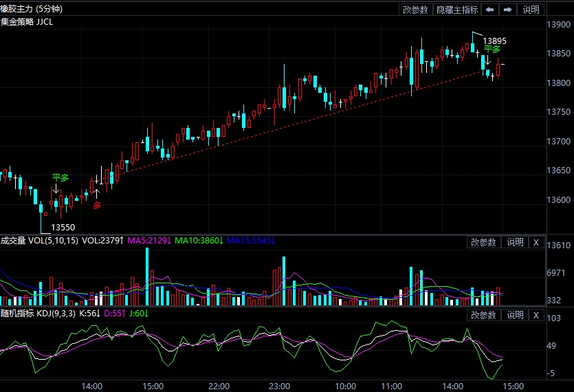Close the volume (成交量) panel with X
Image resolution: width=574 pixels, height=392 pixels.
[536, 242]
